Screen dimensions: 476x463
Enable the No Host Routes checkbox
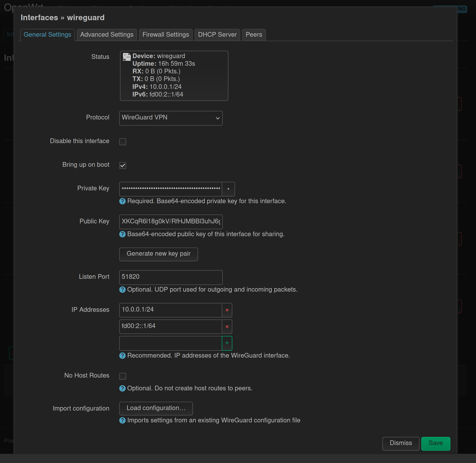[123, 376]
